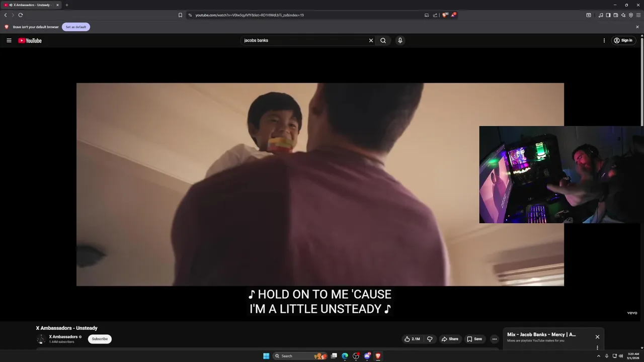The image size is (644, 362).
Task: Subscribe to X Ambassadors channel
Action: click(x=100, y=339)
